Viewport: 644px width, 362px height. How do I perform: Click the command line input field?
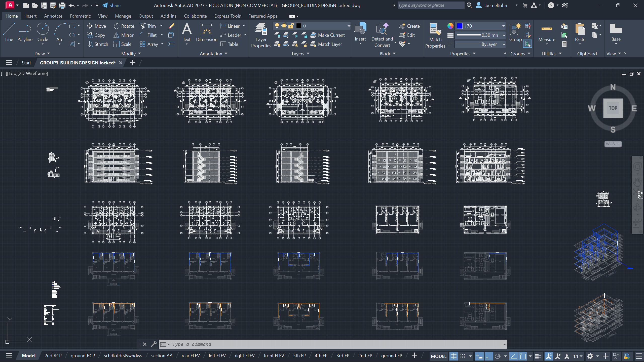coord(336,344)
